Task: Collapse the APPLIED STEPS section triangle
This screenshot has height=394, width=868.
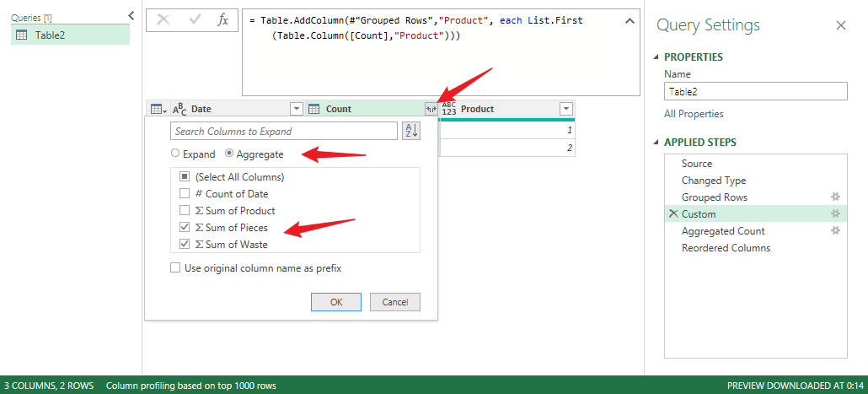Action: (x=657, y=143)
